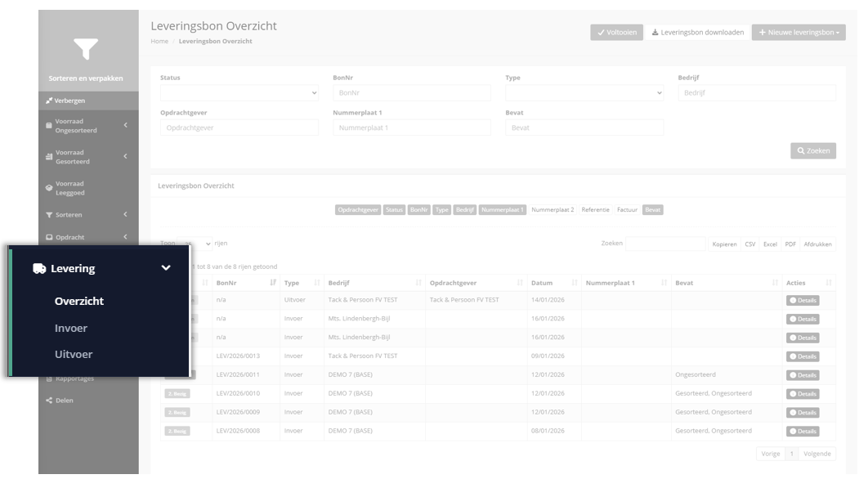Viewport: 868px width, 479px height.
Task: Sort by Type column header
Action: click(x=302, y=283)
